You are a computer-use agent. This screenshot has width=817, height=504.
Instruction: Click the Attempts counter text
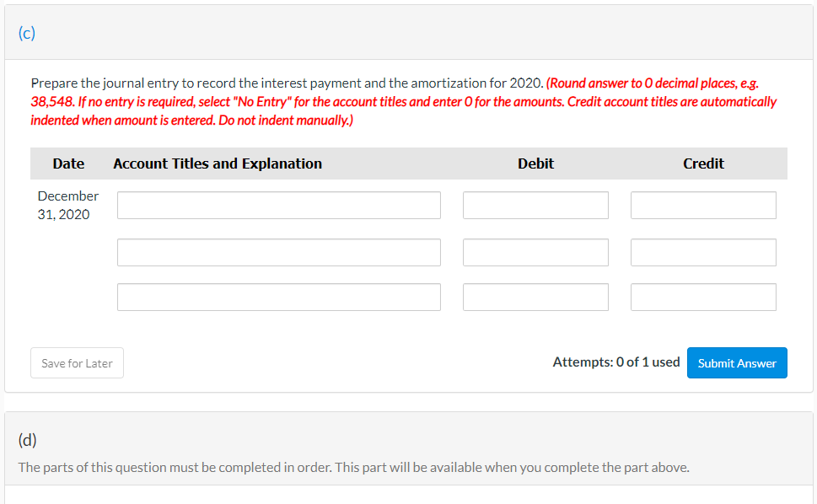click(x=616, y=362)
